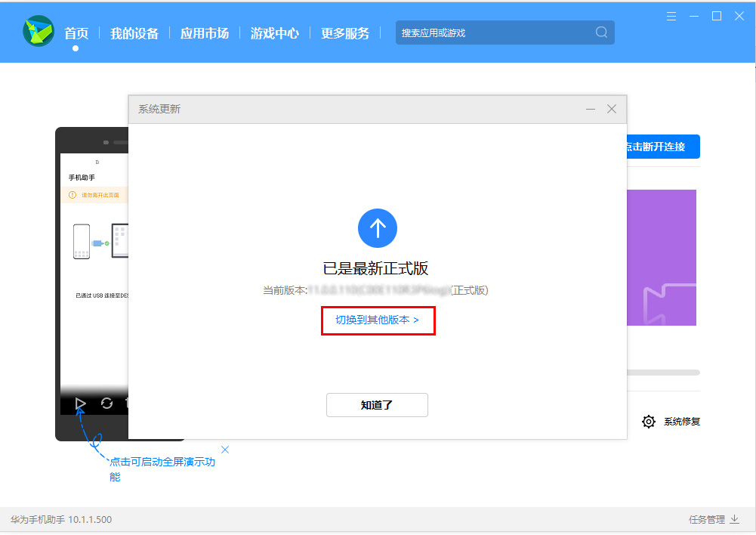The image size is (756, 535).
Task: Open the hamburger menu icon at top right
Action: click(x=671, y=15)
